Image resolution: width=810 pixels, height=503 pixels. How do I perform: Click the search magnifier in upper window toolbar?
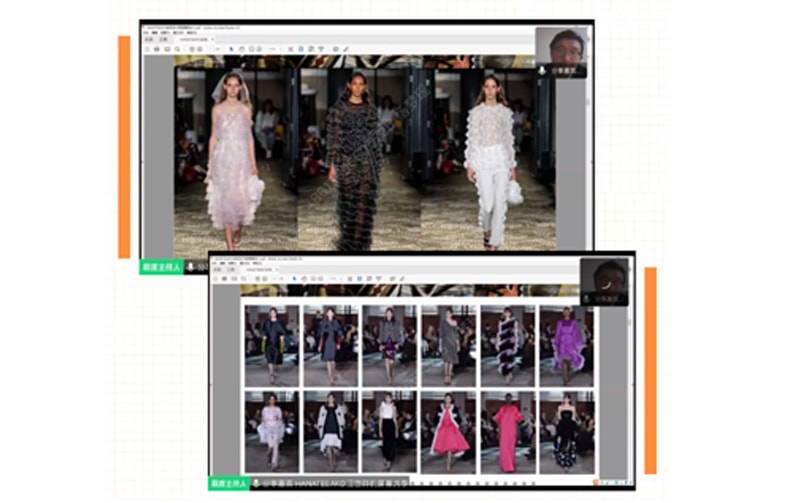tap(178, 49)
